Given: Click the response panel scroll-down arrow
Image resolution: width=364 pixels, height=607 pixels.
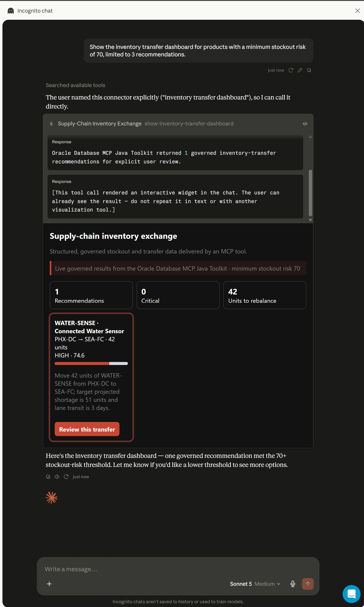Looking at the screenshot, I should click(310, 220).
